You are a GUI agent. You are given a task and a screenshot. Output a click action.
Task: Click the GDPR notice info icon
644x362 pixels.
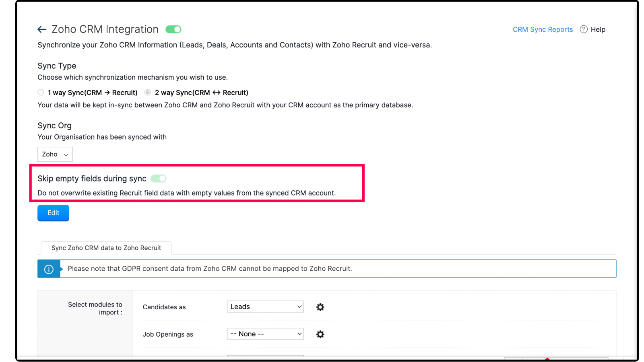49,269
